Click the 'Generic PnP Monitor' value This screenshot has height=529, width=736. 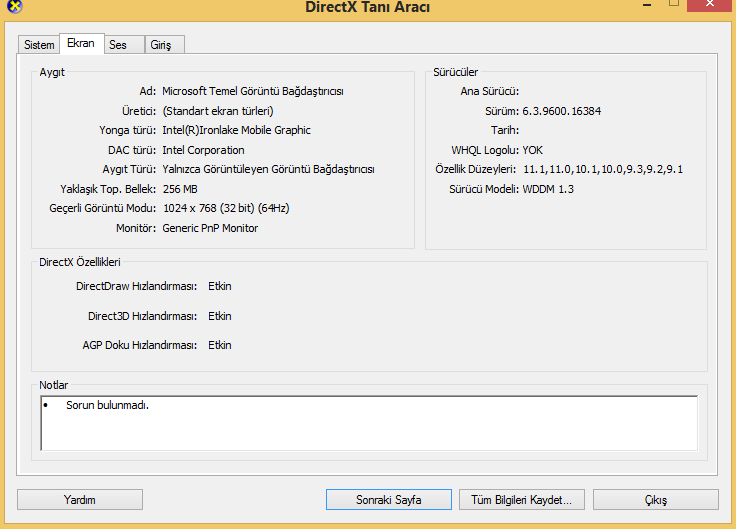(x=210, y=228)
